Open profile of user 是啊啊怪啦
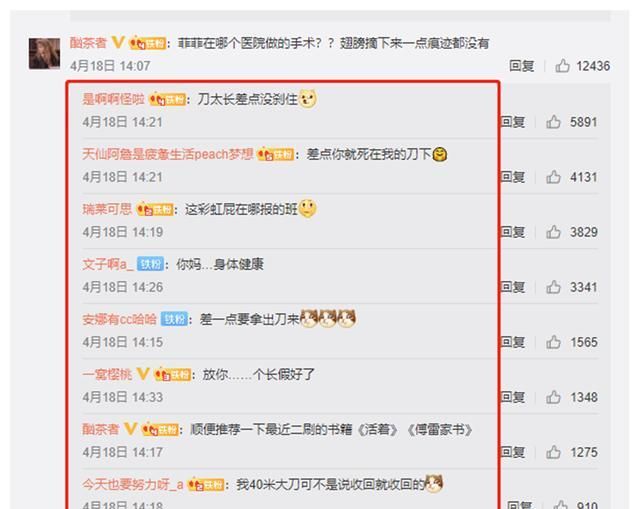 pyautogui.click(x=113, y=99)
